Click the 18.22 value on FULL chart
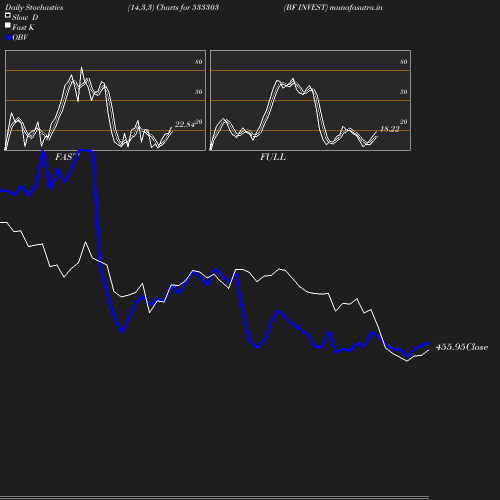This screenshot has width=500, height=500. (390, 129)
